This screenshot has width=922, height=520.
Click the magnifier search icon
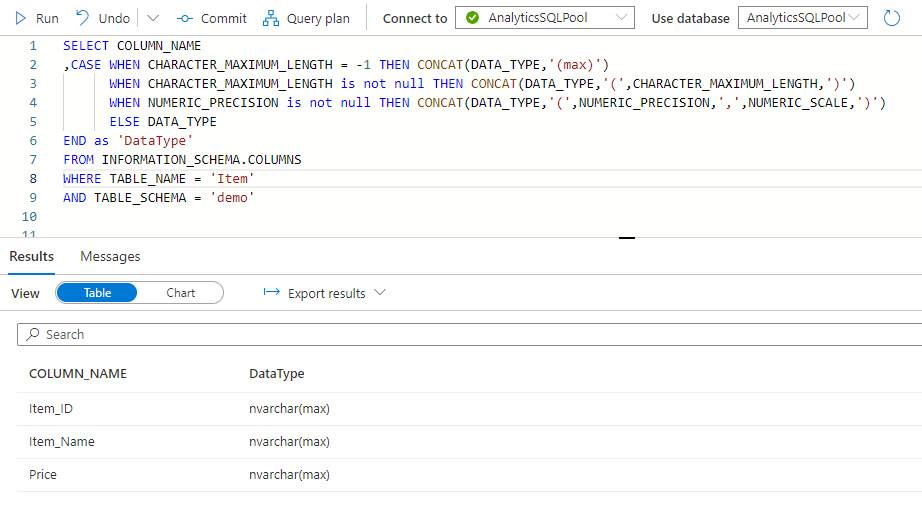[x=33, y=334]
